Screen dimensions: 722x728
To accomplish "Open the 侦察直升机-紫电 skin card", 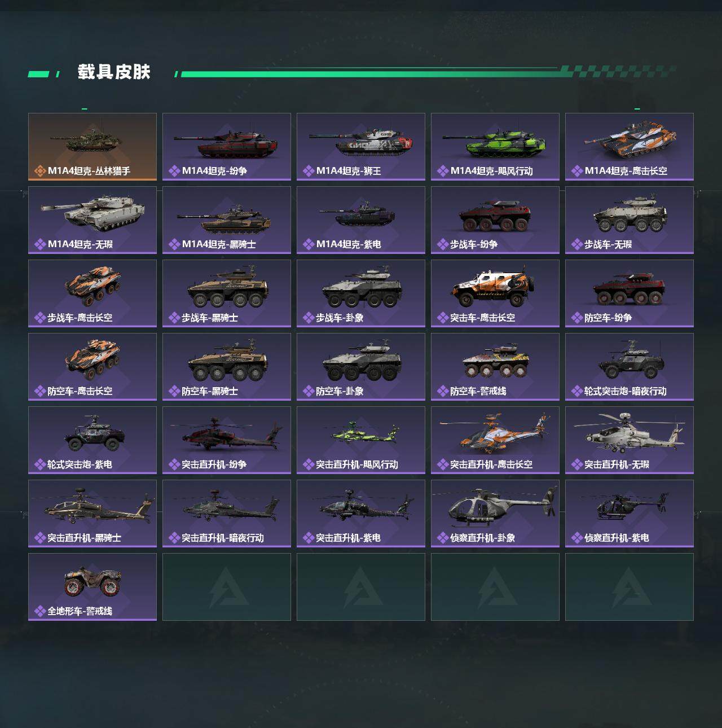I will coord(629,514).
